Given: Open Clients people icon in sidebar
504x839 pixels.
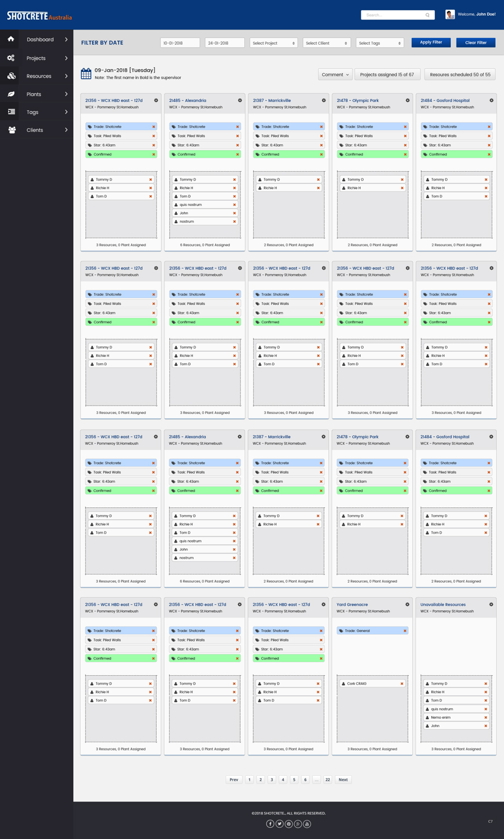Looking at the screenshot, I should pyautogui.click(x=12, y=130).
